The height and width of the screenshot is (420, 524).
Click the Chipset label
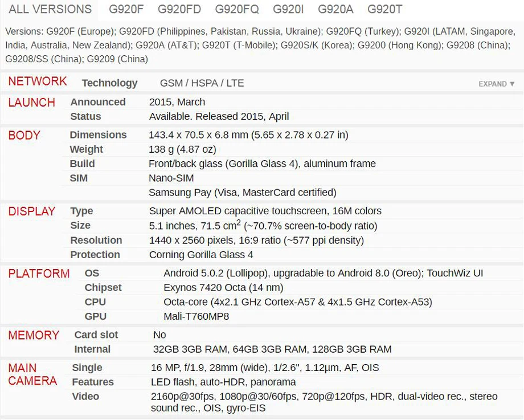pyautogui.click(x=103, y=288)
